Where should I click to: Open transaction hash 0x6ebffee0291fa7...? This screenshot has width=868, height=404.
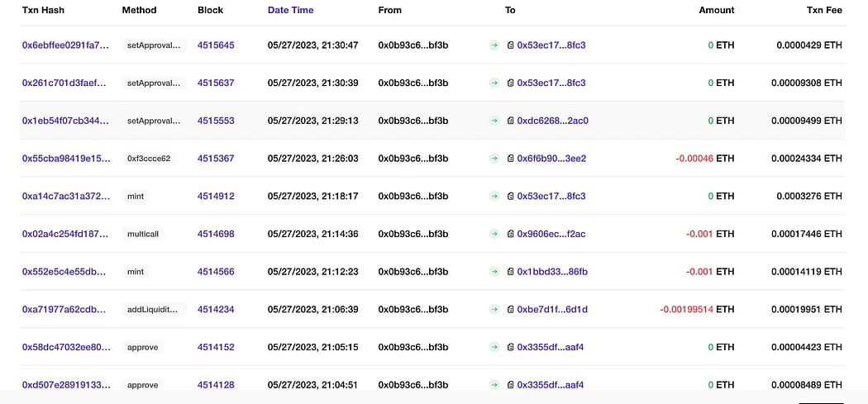coord(65,45)
